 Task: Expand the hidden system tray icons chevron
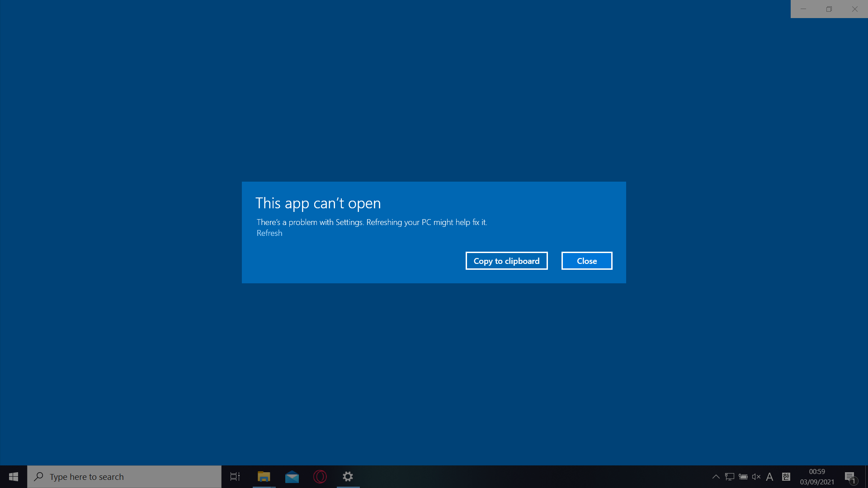coord(716,477)
